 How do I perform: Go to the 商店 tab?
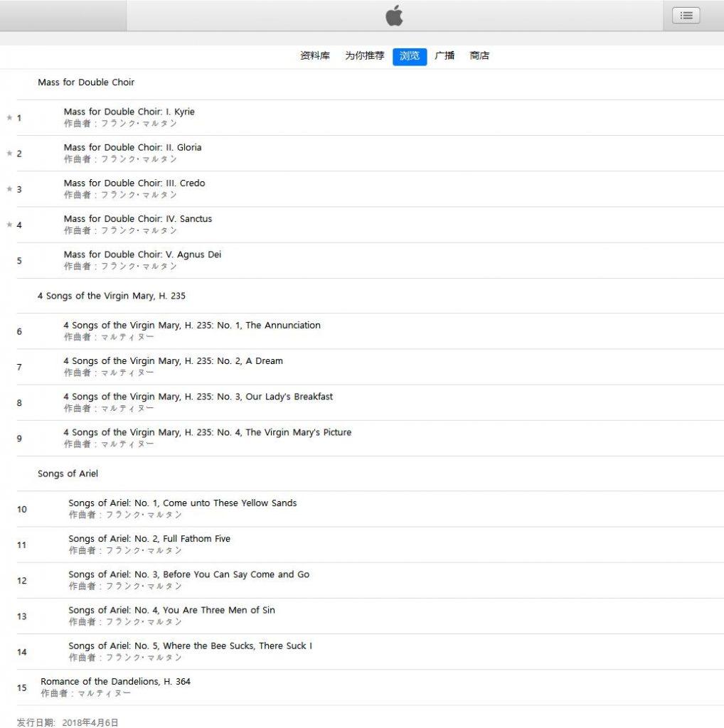coord(479,55)
